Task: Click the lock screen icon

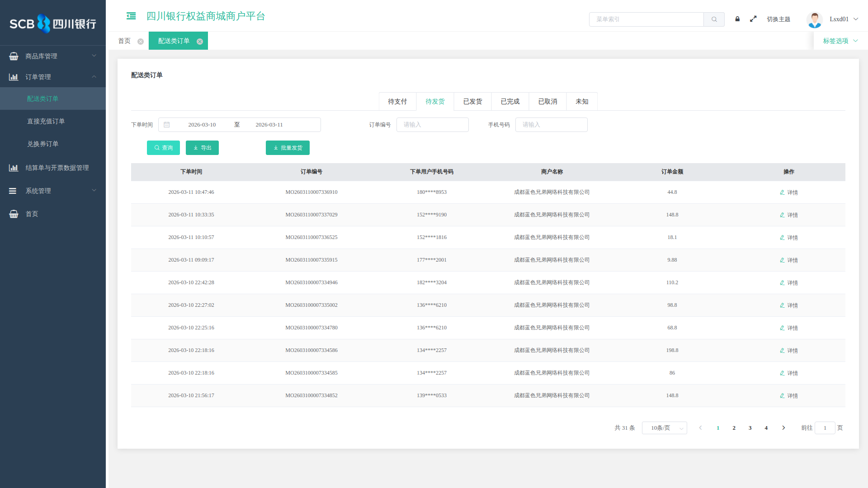Action: click(737, 19)
